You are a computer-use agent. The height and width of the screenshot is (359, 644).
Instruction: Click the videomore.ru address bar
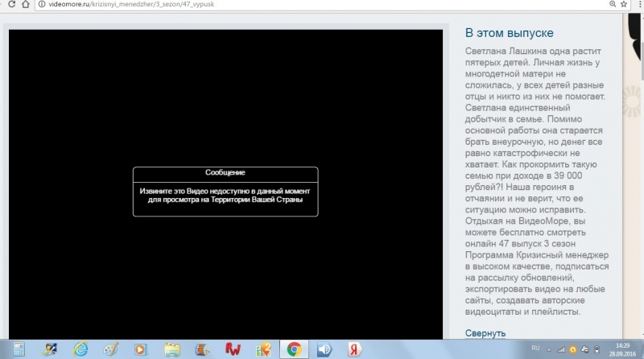pos(242,5)
